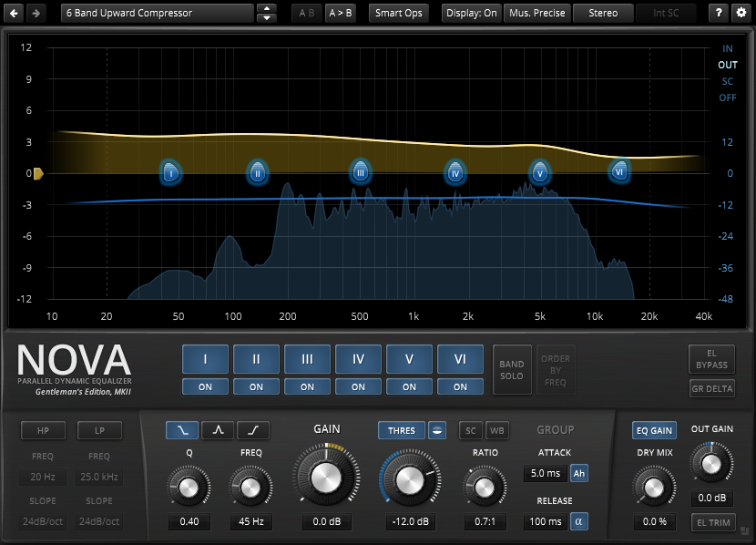Viewport: 756px width, 545px height.
Task: Open the Stereo channel mode dropdown
Action: [602, 13]
